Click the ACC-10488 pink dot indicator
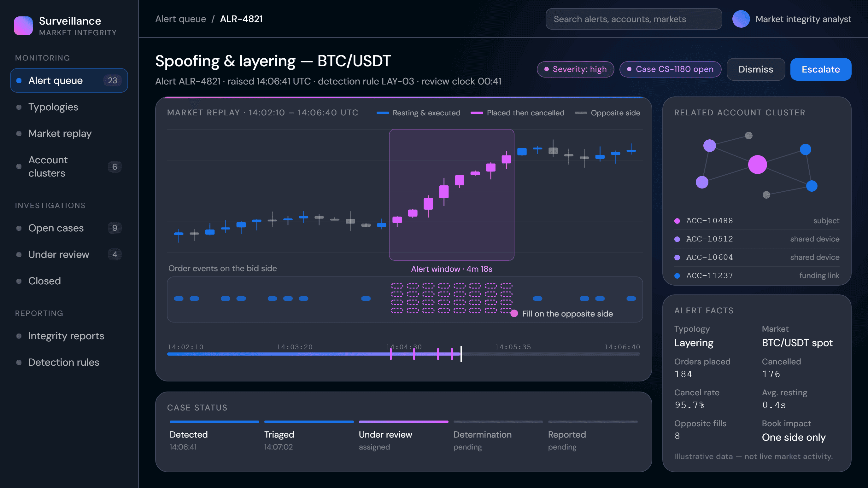This screenshot has width=868, height=488. click(677, 221)
